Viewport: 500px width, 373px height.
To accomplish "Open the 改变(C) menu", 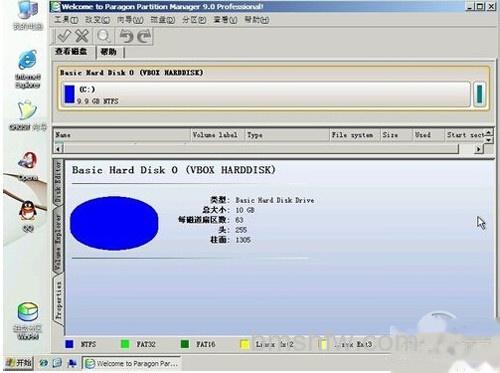I will click(98, 20).
